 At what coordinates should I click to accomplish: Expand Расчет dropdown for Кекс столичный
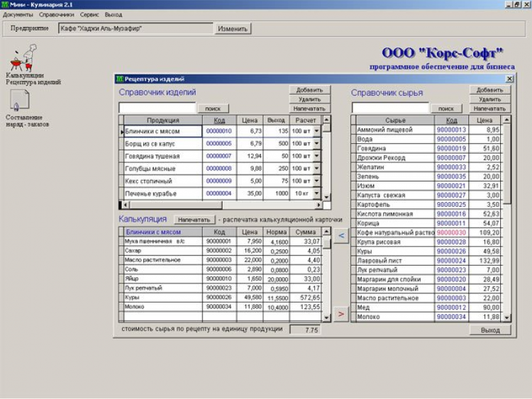point(316,181)
